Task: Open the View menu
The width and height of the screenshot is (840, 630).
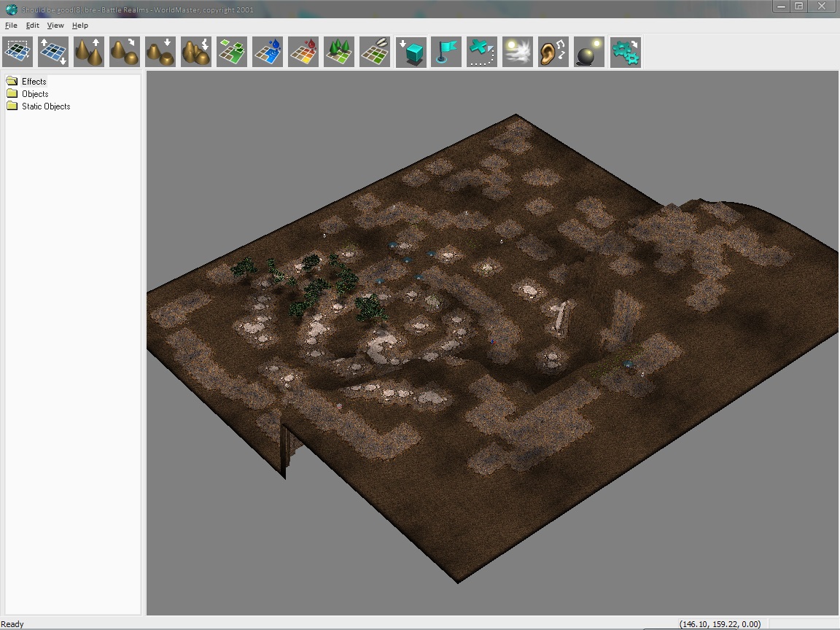Action: tap(55, 26)
